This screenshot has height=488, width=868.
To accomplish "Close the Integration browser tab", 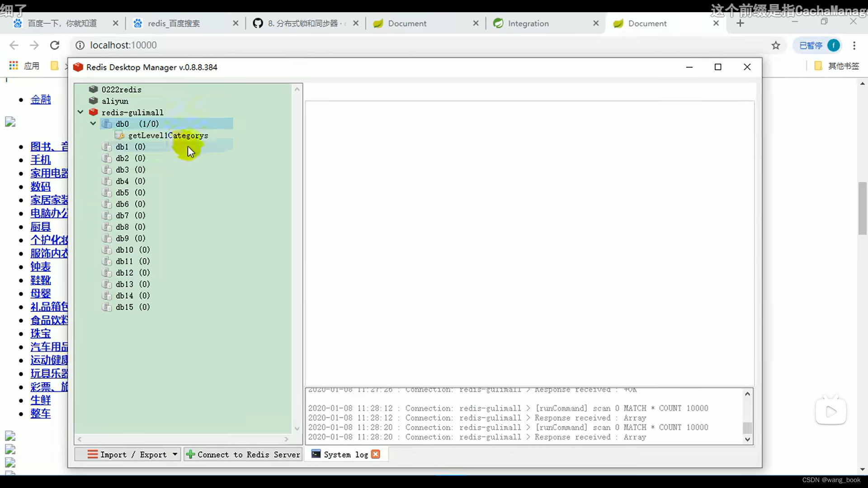I will tap(596, 23).
